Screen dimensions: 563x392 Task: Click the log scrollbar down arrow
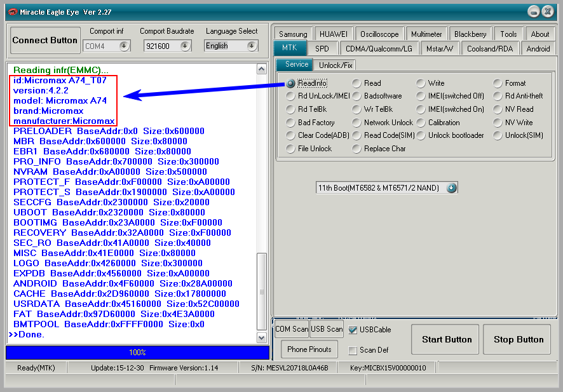click(262, 337)
